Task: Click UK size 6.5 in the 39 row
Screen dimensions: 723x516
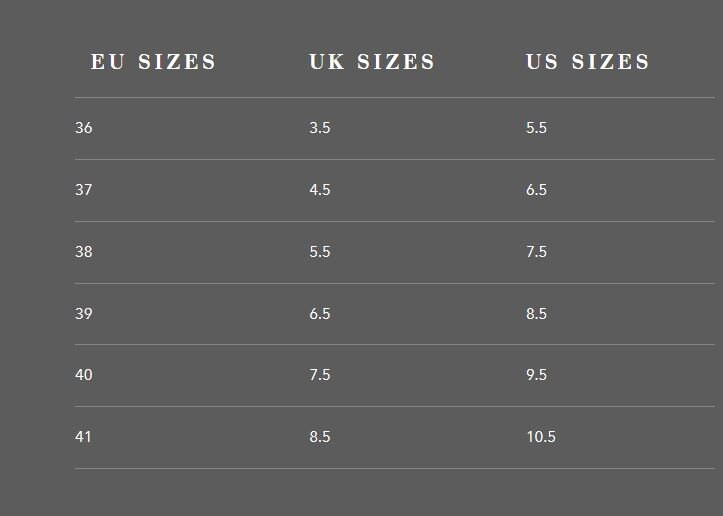Action: [320, 314]
